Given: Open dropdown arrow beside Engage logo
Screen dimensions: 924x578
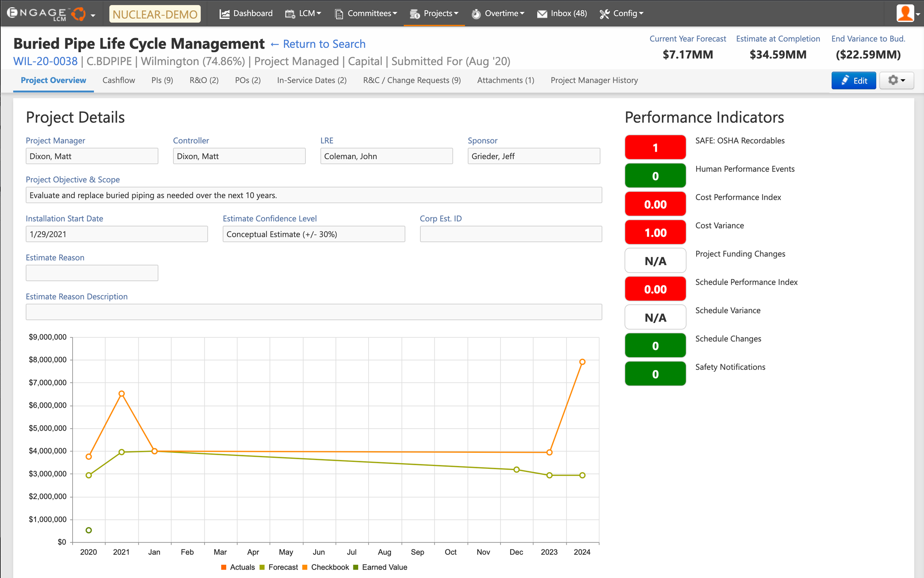Looking at the screenshot, I should click(93, 15).
